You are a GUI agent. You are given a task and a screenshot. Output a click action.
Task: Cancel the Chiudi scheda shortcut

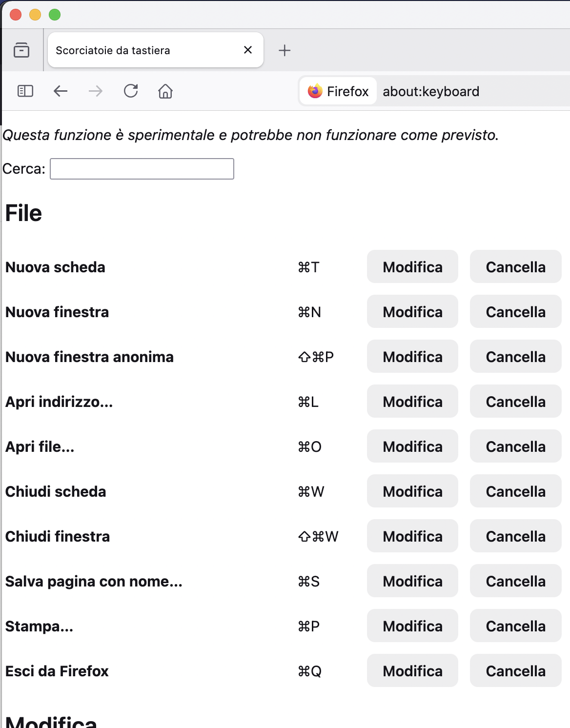(x=515, y=491)
